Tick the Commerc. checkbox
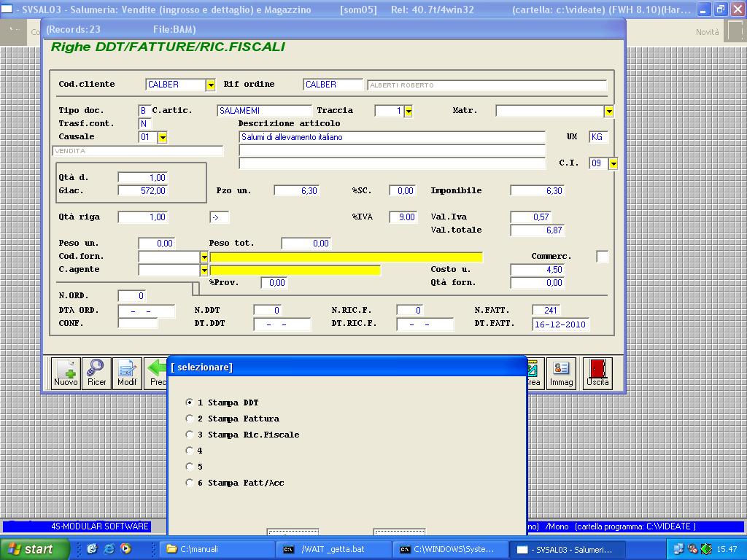The image size is (747, 560). pyautogui.click(x=602, y=256)
